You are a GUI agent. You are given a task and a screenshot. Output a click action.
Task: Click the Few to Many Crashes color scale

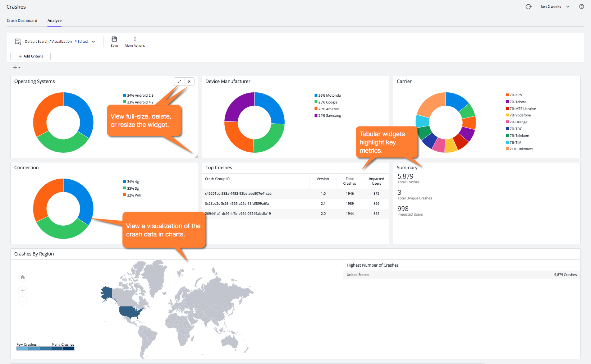(45, 348)
